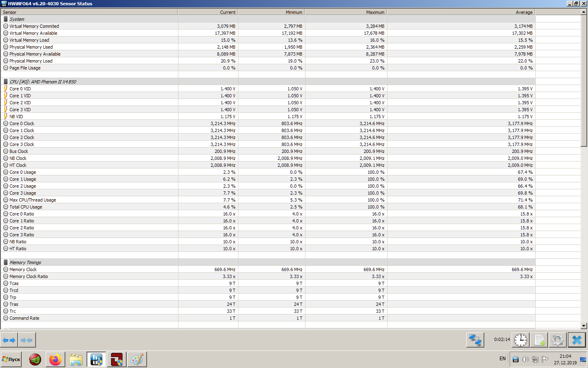Screen dimensions: 588x368
Task: Expand sensor columns with the blue arrows button
Action: (x=9, y=340)
